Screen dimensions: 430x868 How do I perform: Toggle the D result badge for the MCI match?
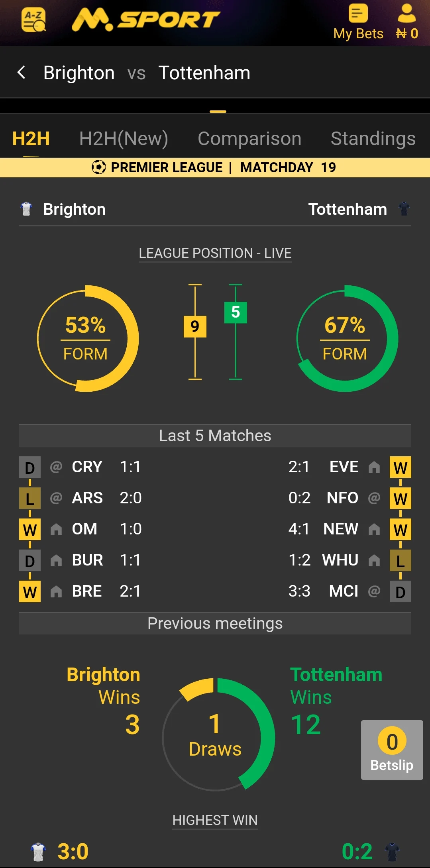(x=400, y=591)
